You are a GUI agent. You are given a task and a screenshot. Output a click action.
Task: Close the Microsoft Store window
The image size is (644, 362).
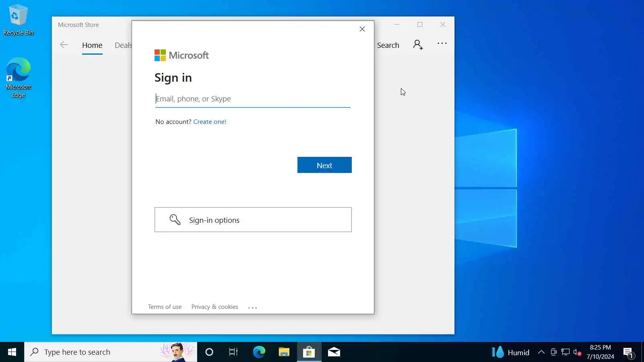443,25
